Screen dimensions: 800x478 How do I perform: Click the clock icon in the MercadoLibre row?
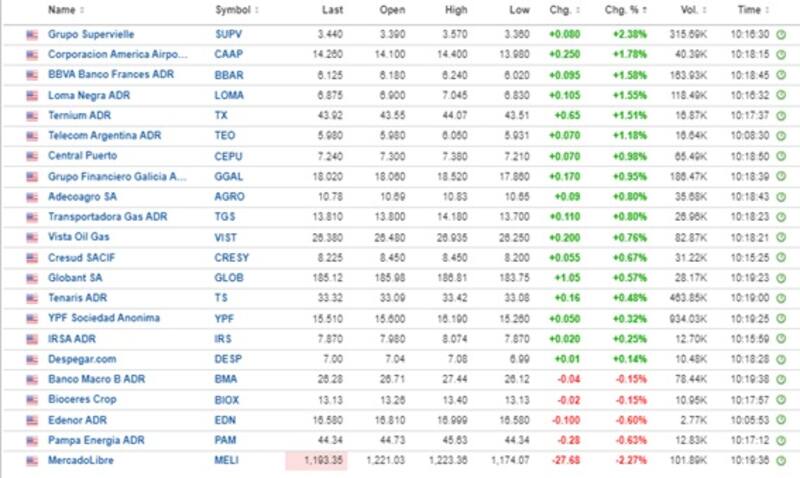[x=781, y=461]
